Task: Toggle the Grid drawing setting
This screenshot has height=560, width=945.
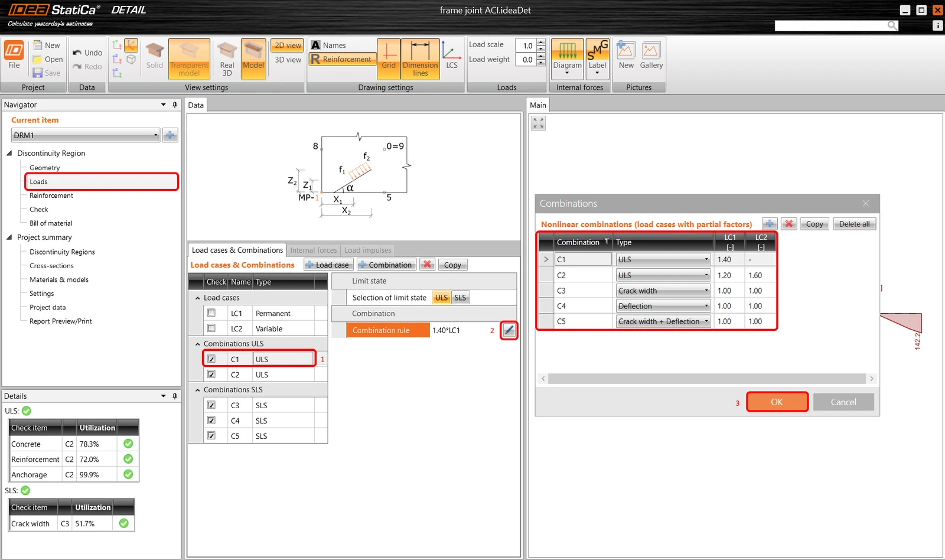Action: (x=389, y=58)
